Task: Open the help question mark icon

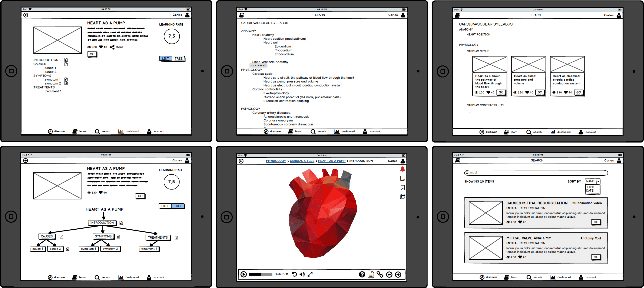Action: pyautogui.click(x=362, y=274)
